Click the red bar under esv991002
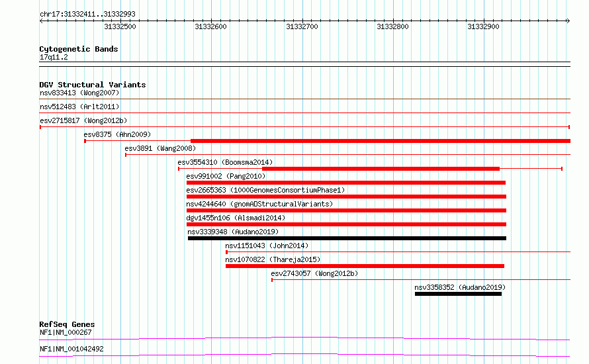This screenshot has height=364, width=589. 346,183
